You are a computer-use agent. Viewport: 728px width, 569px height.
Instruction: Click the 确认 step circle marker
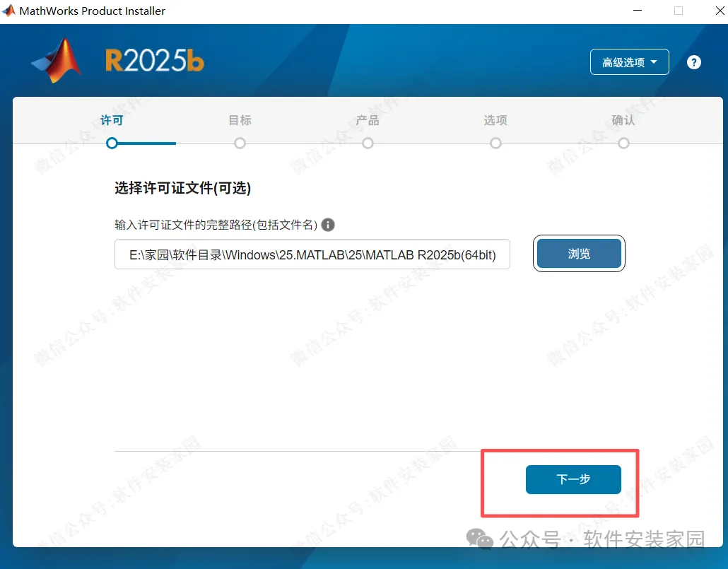623,143
